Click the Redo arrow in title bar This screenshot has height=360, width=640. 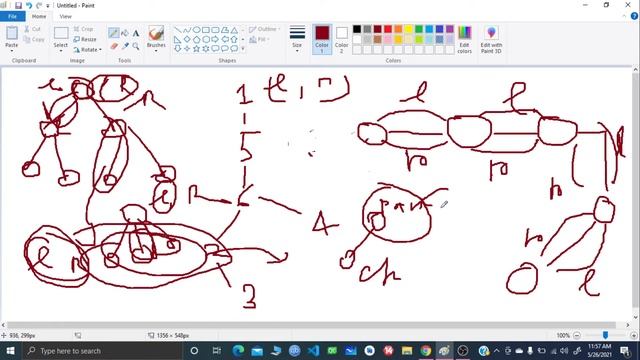[x=39, y=5]
